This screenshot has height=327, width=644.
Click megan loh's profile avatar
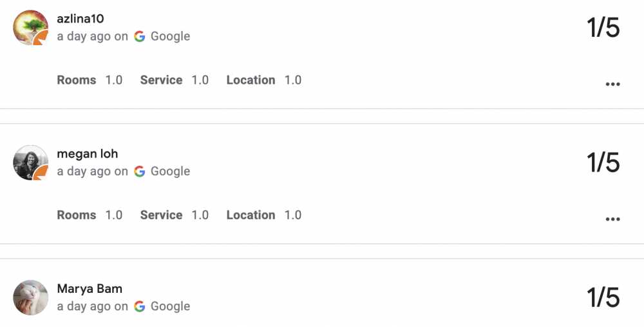coord(30,163)
